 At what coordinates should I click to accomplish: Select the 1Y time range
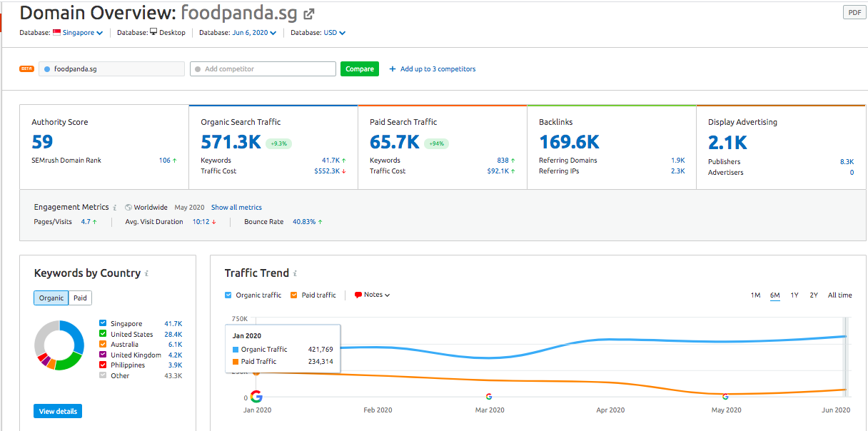[794, 295]
